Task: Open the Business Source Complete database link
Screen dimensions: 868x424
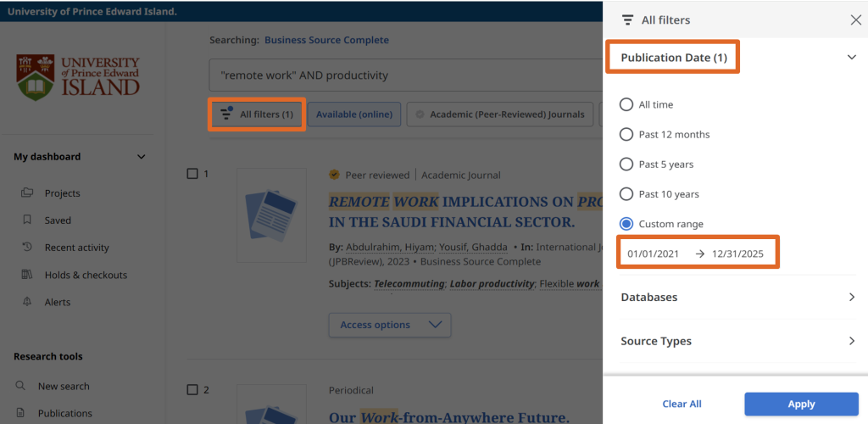Action: [x=326, y=40]
